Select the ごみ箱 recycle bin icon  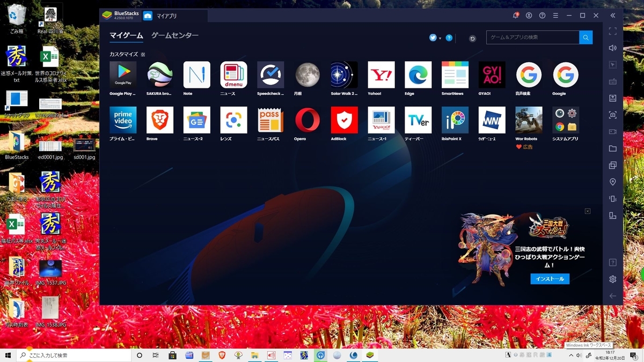point(17,19)
